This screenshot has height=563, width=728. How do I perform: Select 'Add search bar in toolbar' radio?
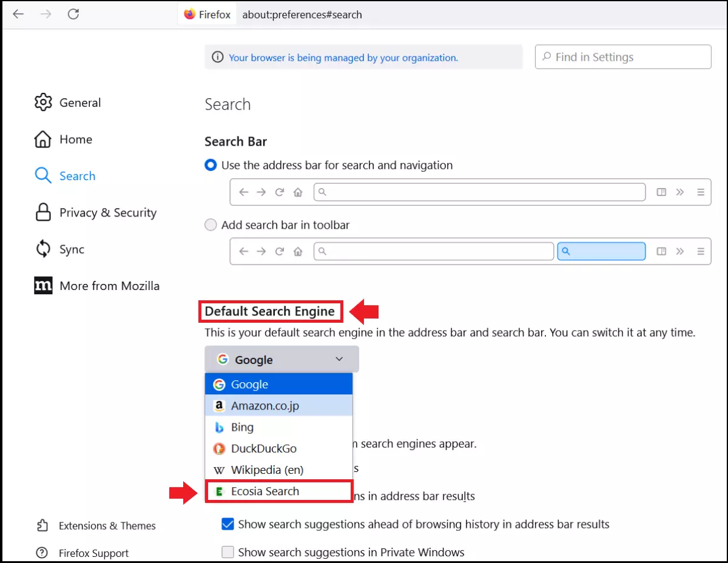coord(211,225)
